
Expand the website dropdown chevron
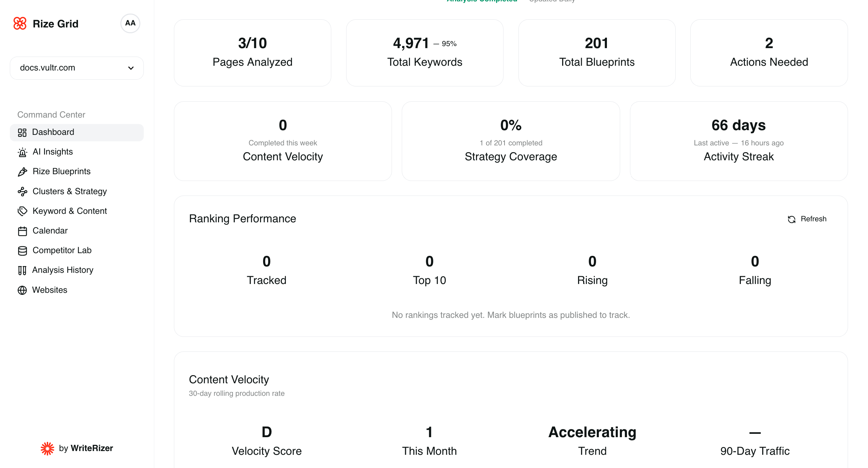[x=131, y=68]
